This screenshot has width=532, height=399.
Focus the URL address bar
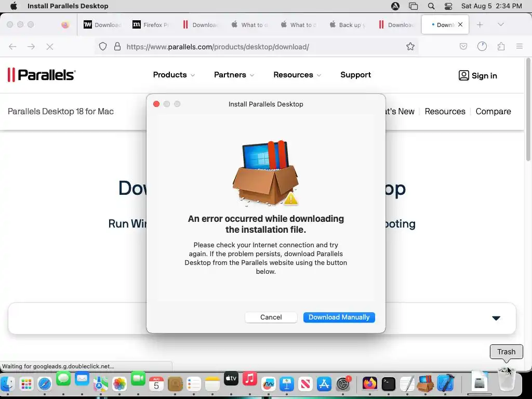pos(258,46)
